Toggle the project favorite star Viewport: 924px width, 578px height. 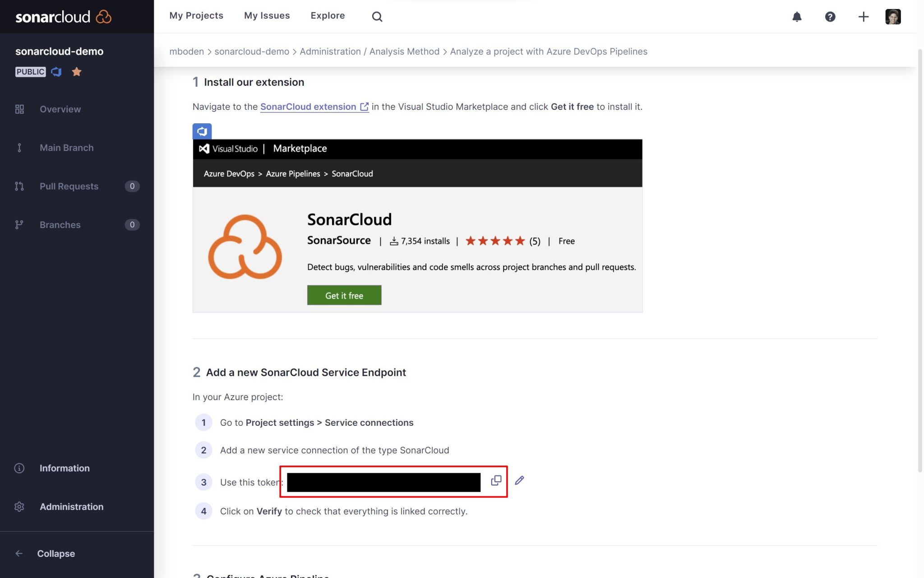77,71
